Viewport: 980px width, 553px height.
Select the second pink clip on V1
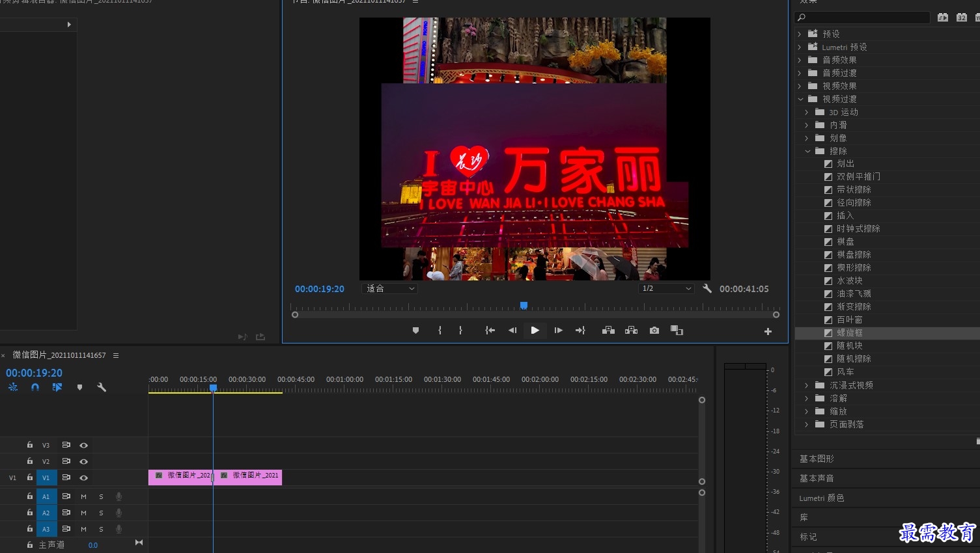249,476
